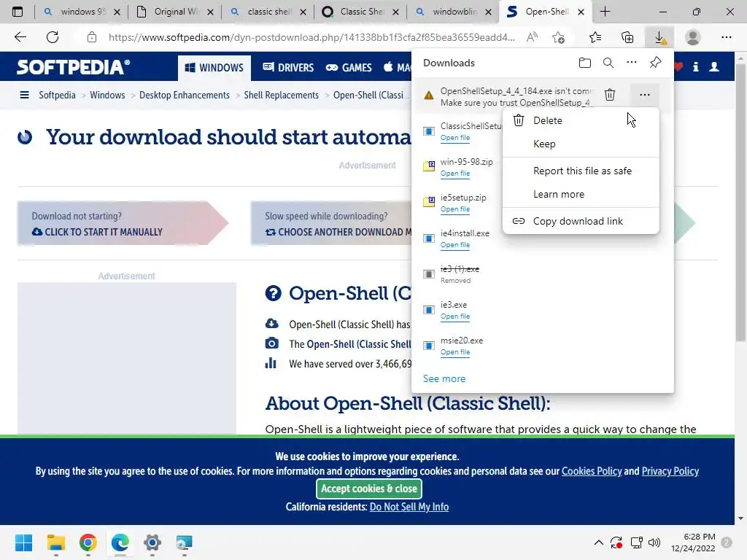
Task: Launch File Explorer from taskbar
Action: tap(55, 542)
